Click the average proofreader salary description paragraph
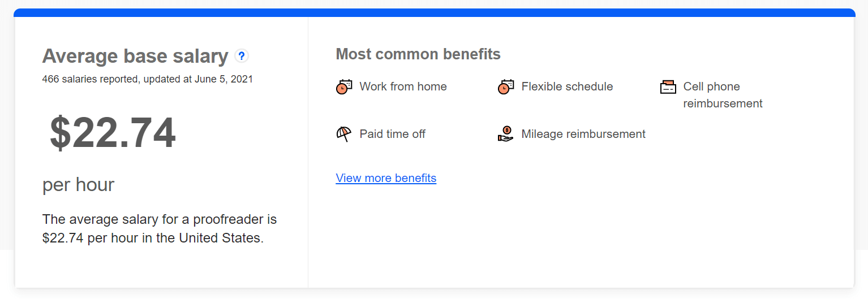868x299 pixels. pyautogui.click(x=160, y=228)
